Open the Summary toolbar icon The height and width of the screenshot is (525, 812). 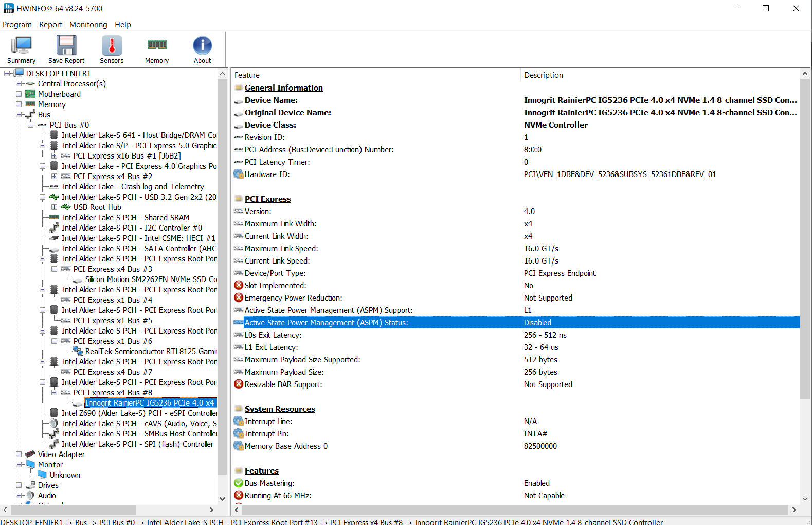click(x=21, y=45)
